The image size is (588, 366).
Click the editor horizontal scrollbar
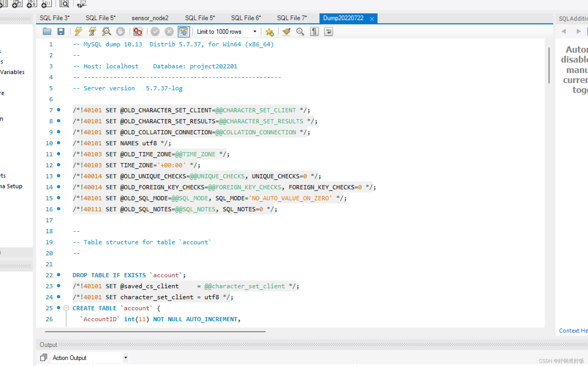pos(155,331)
